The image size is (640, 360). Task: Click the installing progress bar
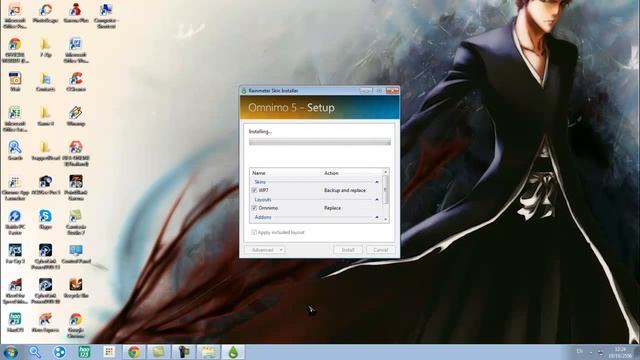[320, 142]
